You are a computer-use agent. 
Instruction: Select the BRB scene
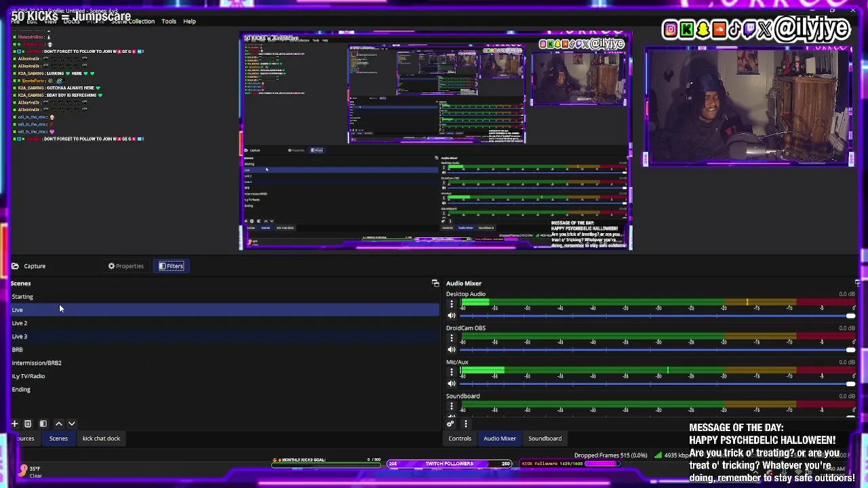224,350
